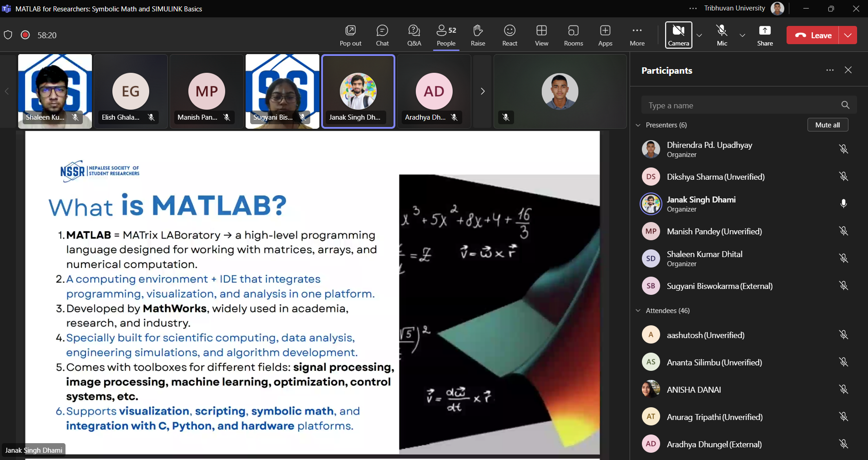
Task: Click the Type a name search field
Action: tap(742, 106)
